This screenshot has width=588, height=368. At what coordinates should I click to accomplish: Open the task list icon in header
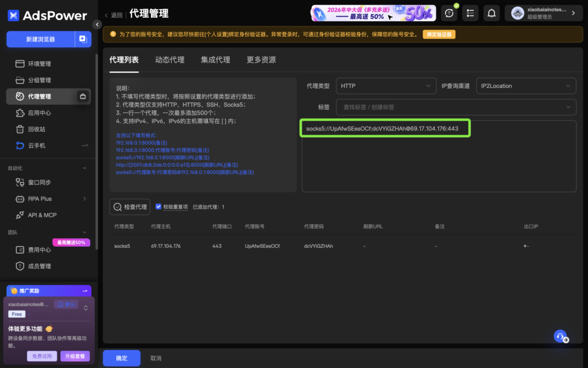click(470, 14)
